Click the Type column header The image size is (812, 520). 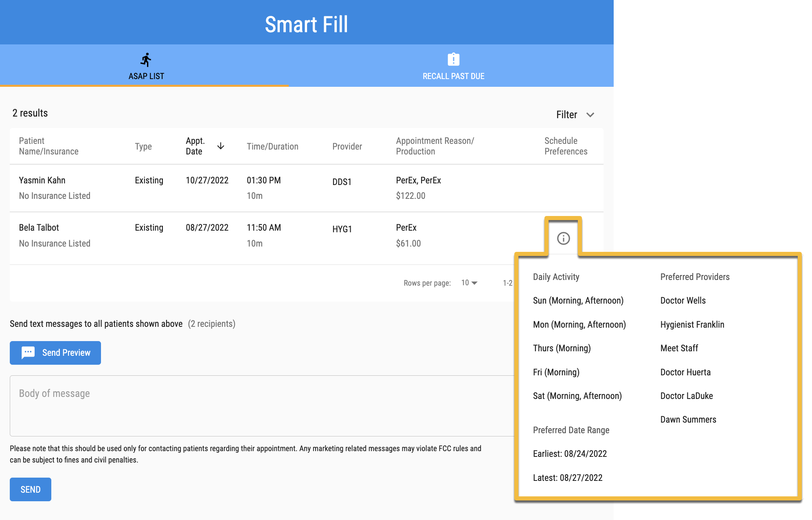[143, 146]
